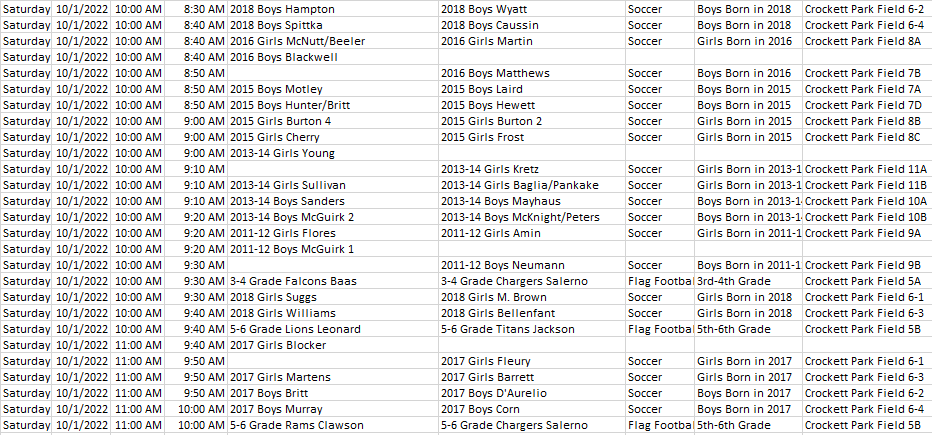Select the 2017 Boys D'Aurelio cell
Image resolution: width=932 pixels, height=435 pixels.
(494, 393)
